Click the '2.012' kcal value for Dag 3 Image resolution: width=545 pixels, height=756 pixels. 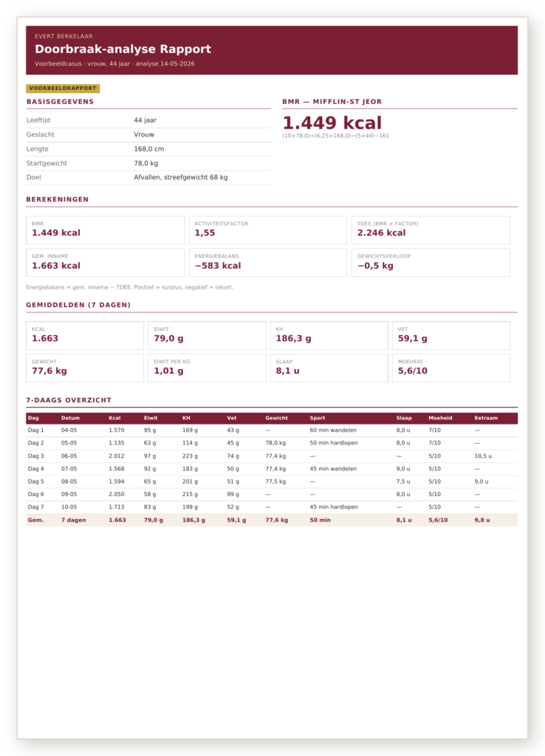[x=116, y=456]
